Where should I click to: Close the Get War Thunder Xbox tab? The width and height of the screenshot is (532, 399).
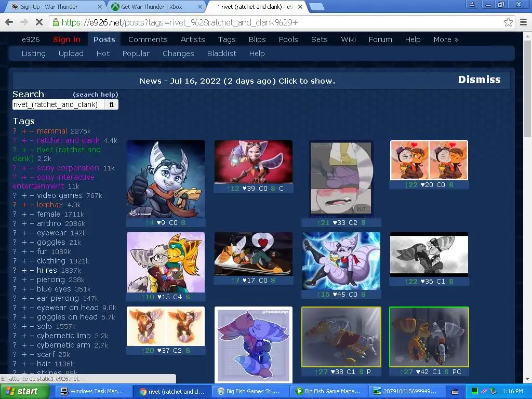pyautogui.click(x=200, y=7)
